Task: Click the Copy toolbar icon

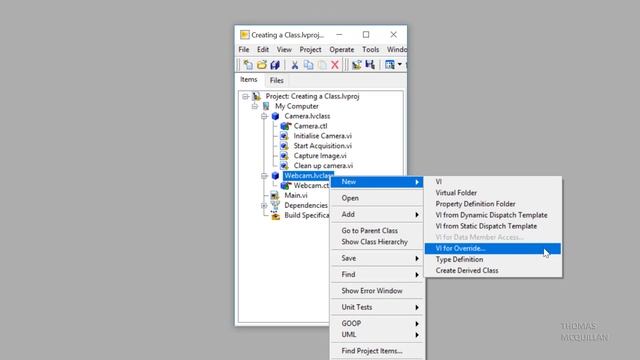Action: [x=308, y=64]
